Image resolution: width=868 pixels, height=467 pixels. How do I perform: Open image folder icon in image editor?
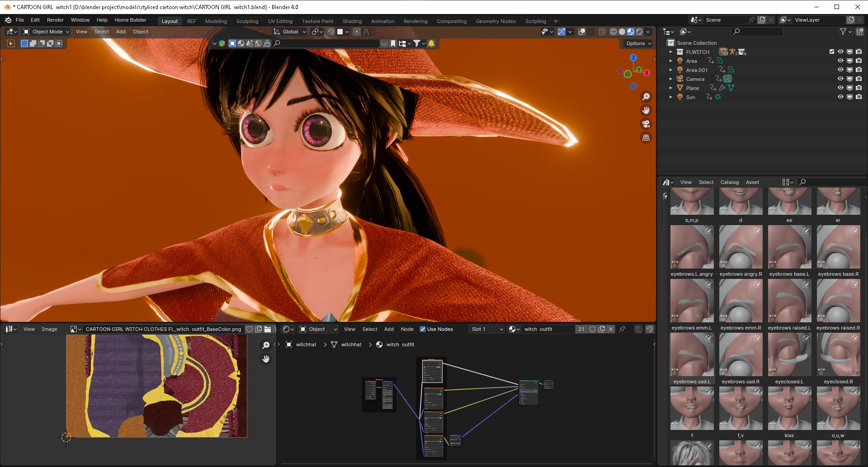pos(268,329)
